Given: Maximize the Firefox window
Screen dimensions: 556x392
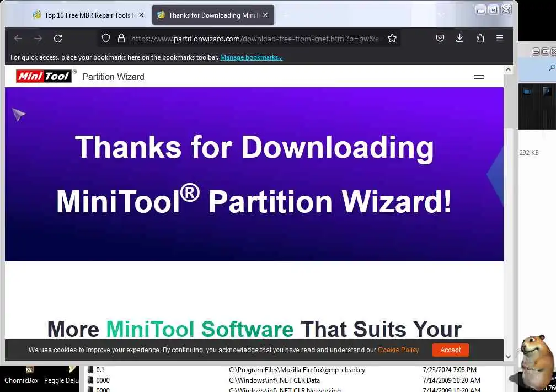Looking at the screenshot, I should 493,10.
